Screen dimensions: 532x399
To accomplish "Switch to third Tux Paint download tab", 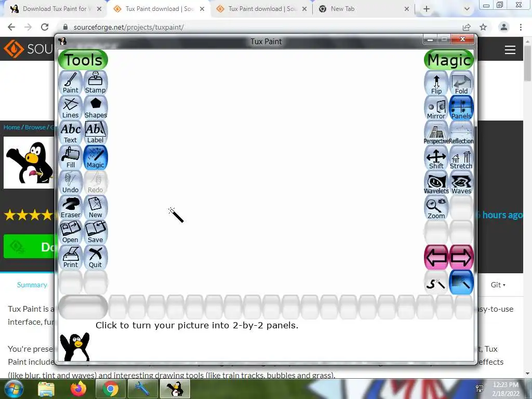I will tap(262, 9).
